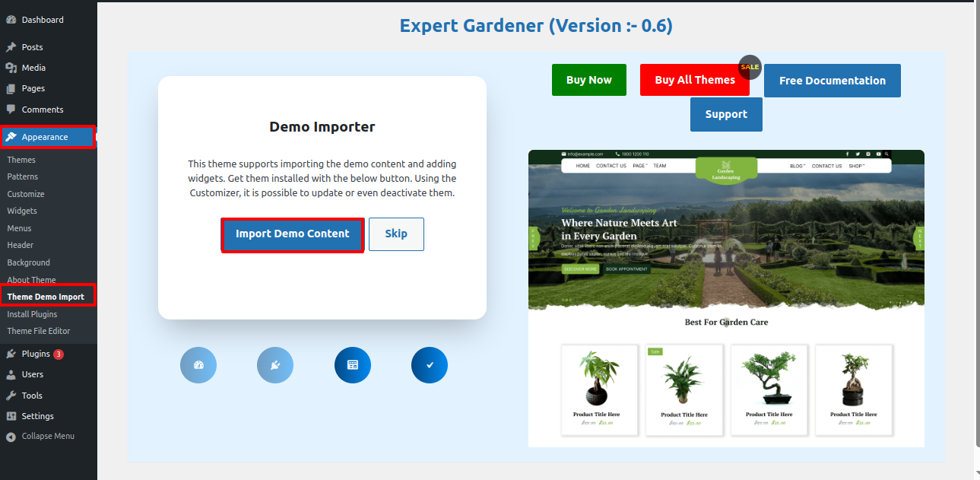The height and width of the screenshot is (480, 980).
Task: Open Comments via its speech bubble icon
Action: coord(11,110)
